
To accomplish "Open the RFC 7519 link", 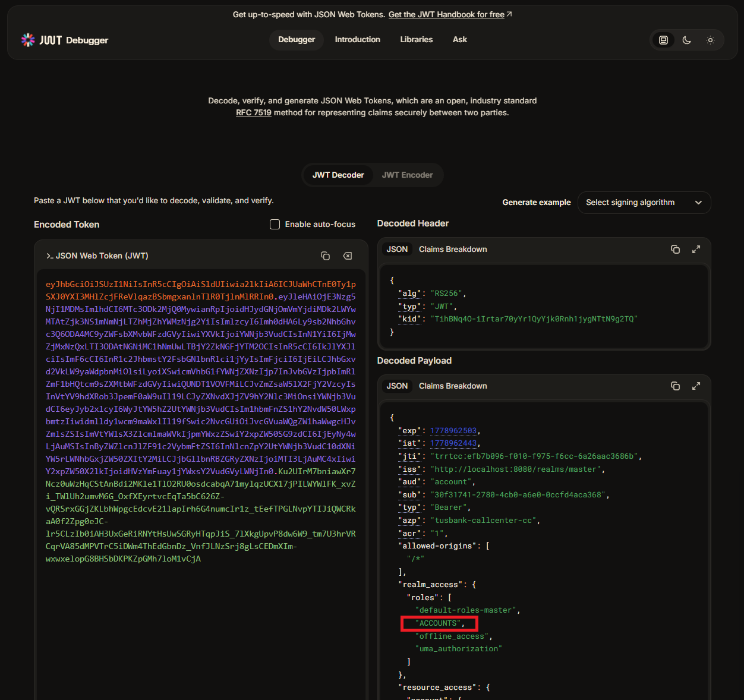I will click(254, 112).
